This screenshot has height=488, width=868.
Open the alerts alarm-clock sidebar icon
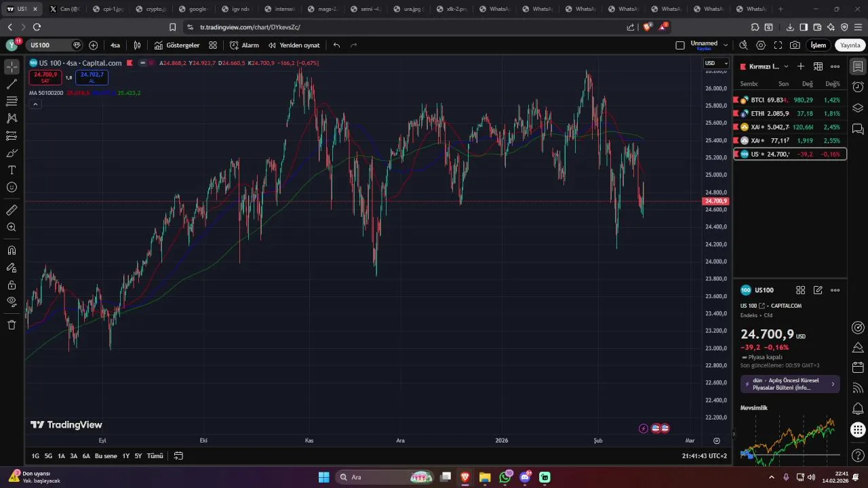[x=858, y=87]
